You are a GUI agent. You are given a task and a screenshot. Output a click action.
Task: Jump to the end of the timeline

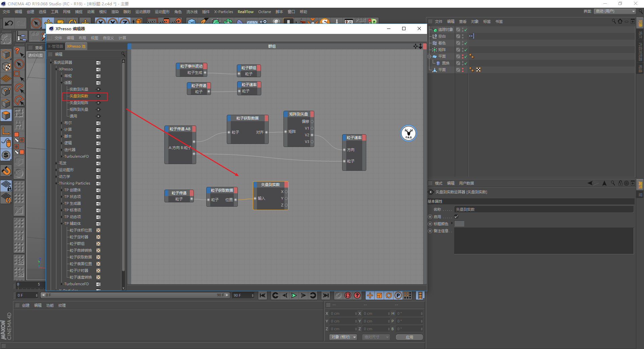coord(325,295)
